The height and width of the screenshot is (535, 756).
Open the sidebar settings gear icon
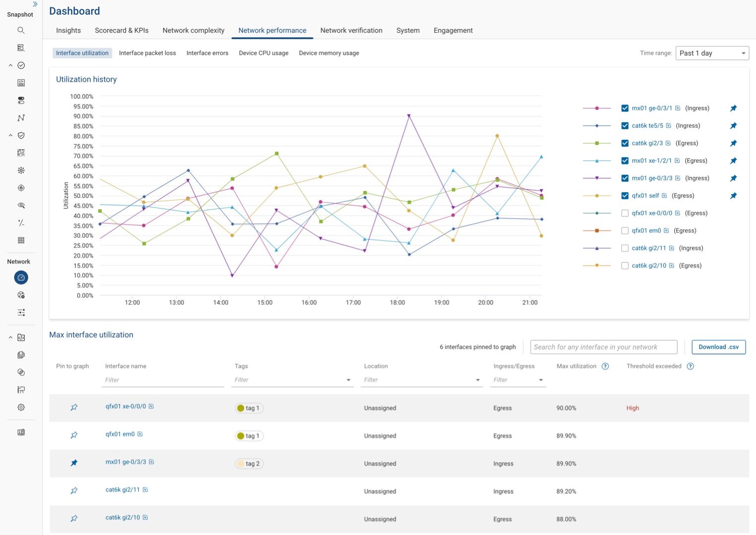21,407
